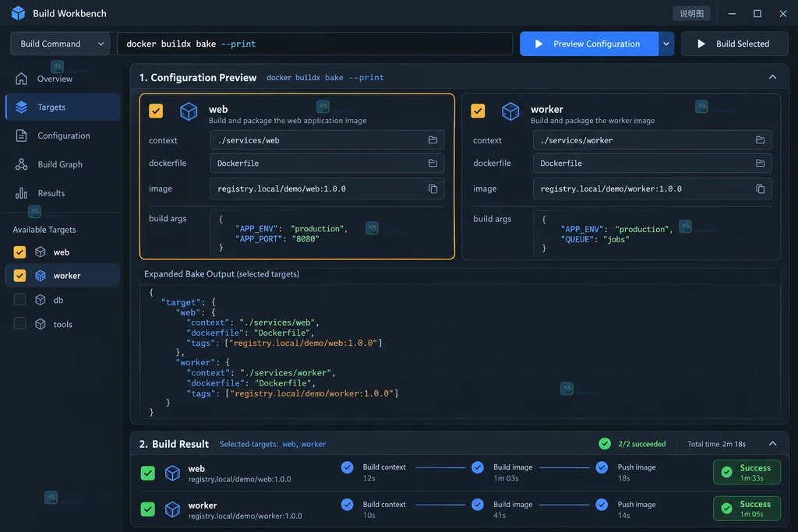Image resolution: width=798 pixels, height=532 pixels.
Task: Uncheck the worker target card checkbox
Action: coord(478,111)
